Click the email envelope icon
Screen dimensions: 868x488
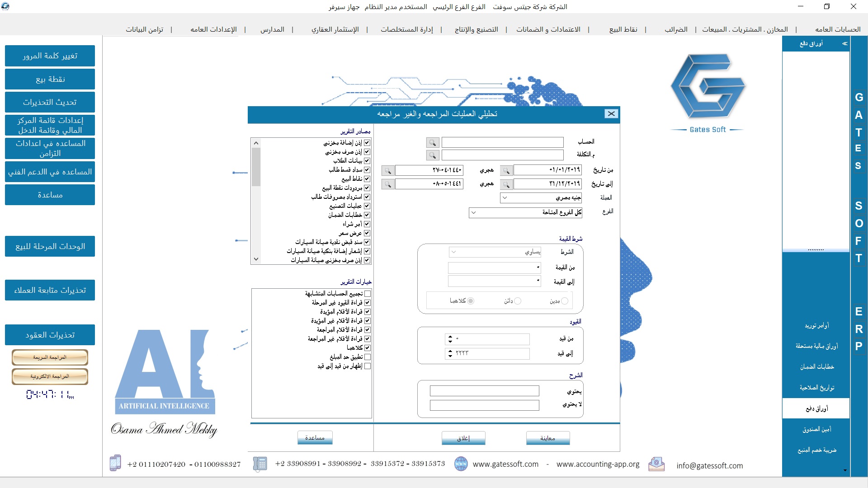656,464
